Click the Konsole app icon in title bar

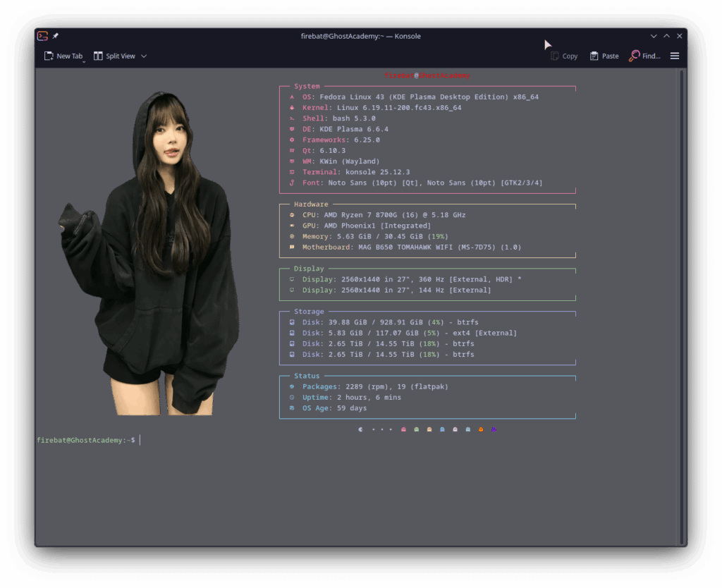tap(42, 36)
